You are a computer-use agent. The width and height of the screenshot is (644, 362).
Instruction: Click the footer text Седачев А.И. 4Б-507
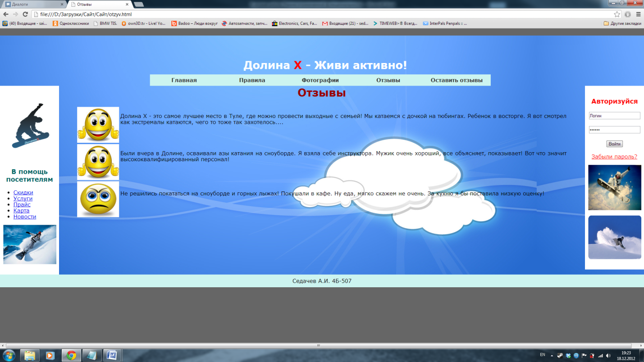322,281
